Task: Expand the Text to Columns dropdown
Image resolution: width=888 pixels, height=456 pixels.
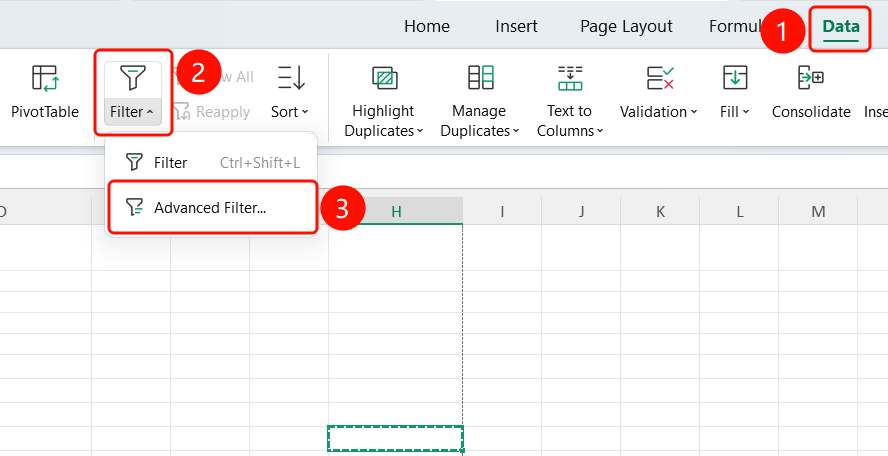Action: click(600, 131)
